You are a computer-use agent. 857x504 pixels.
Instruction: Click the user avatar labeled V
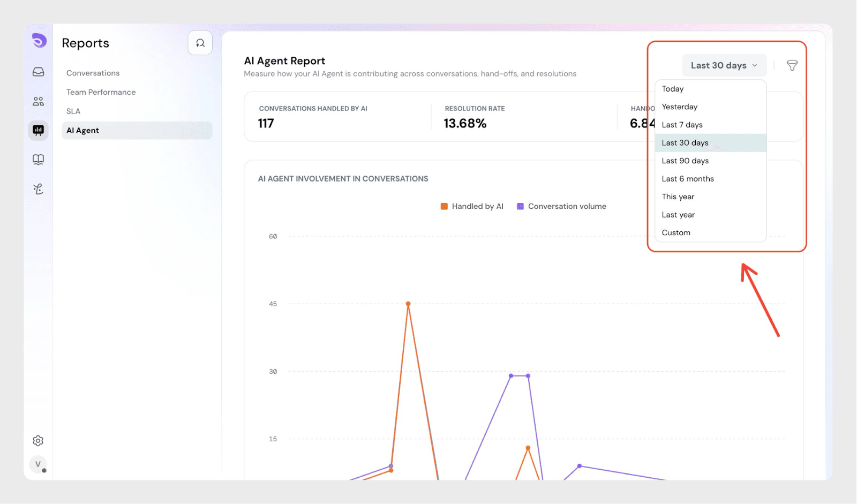(x=38, y=464)
